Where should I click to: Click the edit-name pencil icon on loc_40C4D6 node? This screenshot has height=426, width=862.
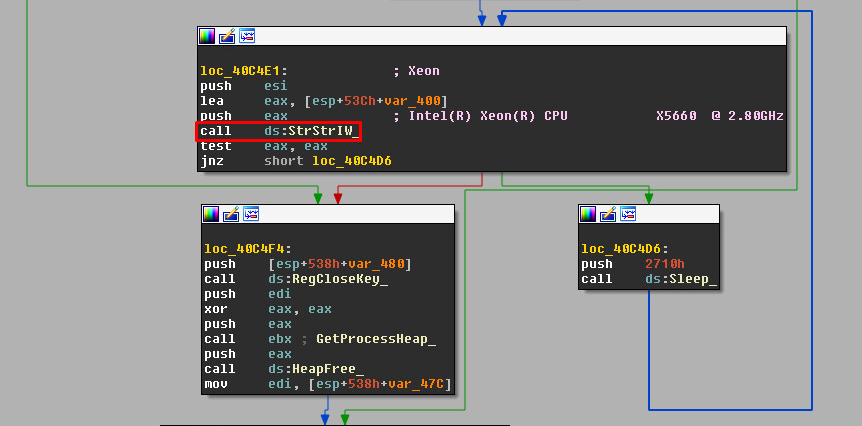click(608, 214)
